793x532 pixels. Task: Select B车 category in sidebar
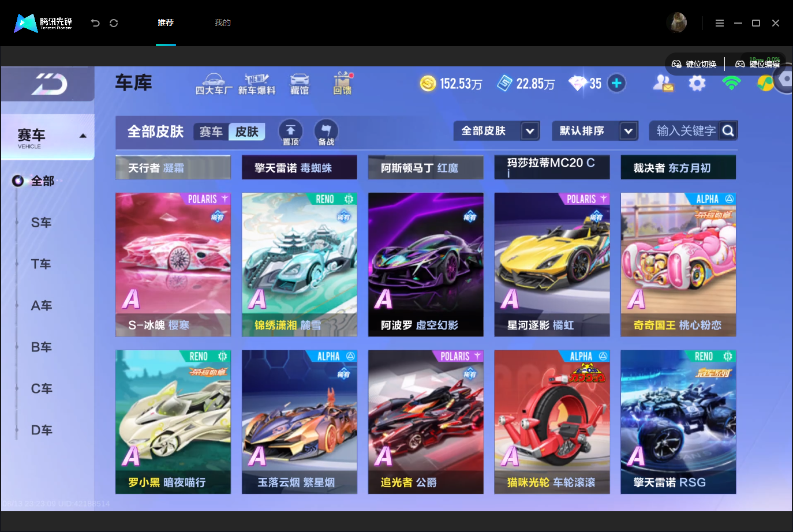coord(41,347)
